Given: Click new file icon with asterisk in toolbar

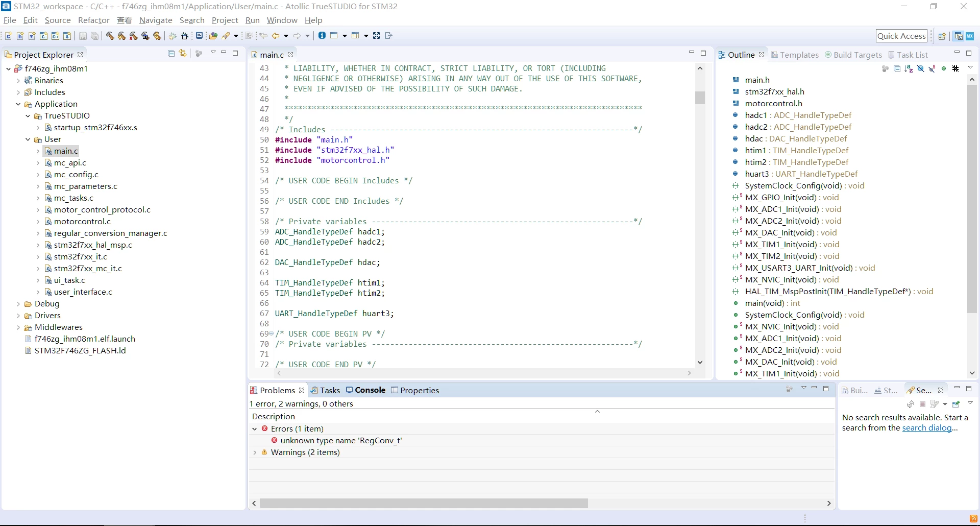Looking at the screenshot, I should 32,36.
